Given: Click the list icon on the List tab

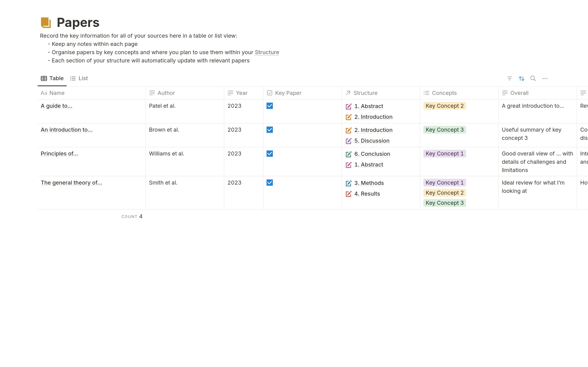Looking at the screenshot, I should pos(73,78).
